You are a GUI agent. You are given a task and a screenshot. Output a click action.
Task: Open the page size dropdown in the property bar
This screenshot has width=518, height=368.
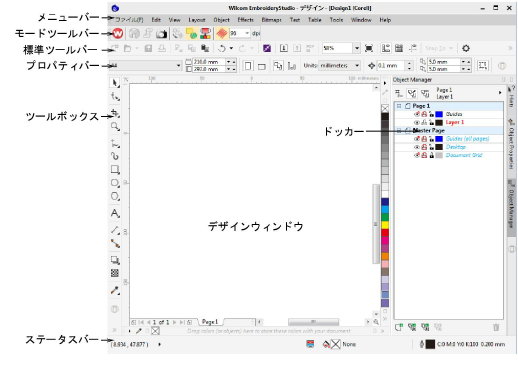tap(178, 66)
